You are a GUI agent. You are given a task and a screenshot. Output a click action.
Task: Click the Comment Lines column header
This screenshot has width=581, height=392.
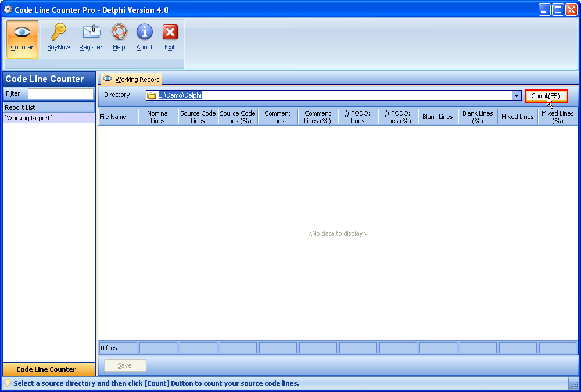278,116
